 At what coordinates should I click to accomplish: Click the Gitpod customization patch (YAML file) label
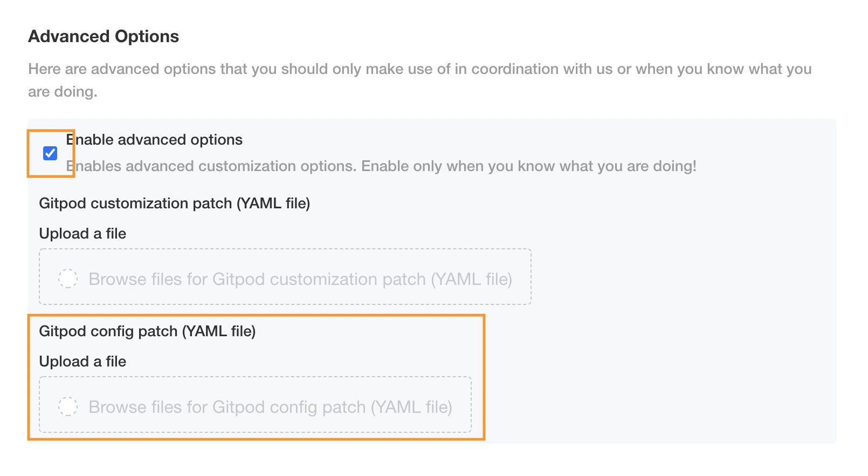click(174, 203)
